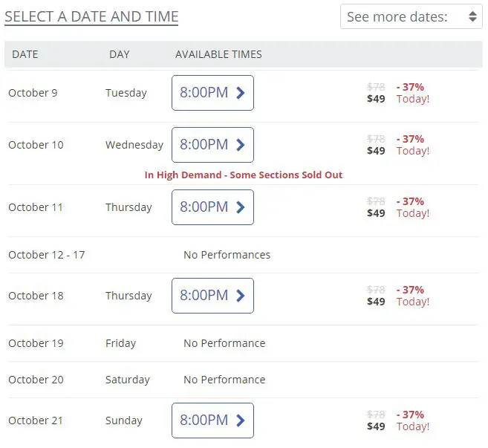
Task: Click the In High Demand sold out notice
Action: (x=244, y=175)
